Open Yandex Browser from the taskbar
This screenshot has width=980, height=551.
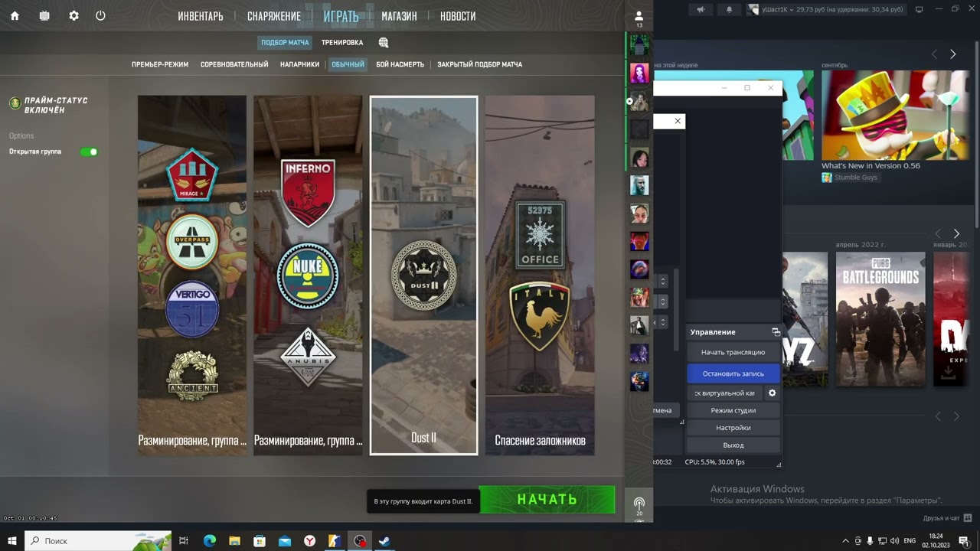309,541
